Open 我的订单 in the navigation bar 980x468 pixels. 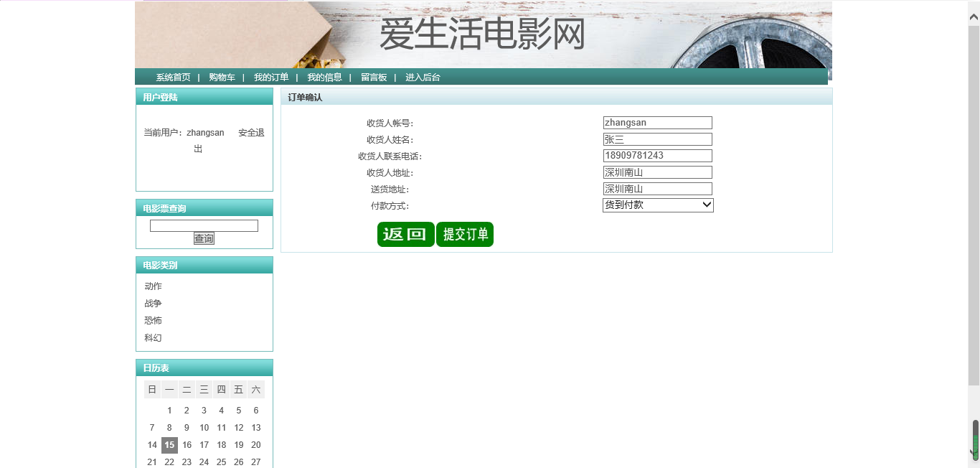pos(271,78)
